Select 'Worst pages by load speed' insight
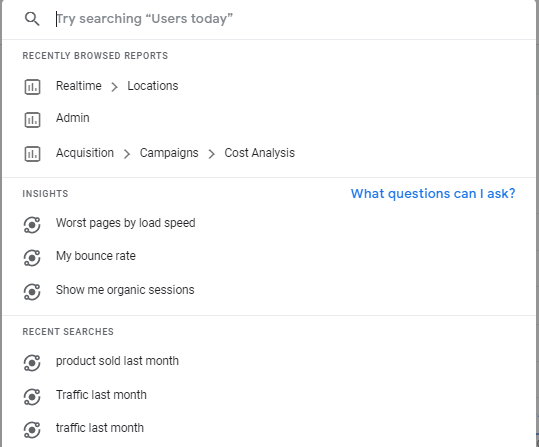Image resolution: width=539 pixels, height=447 pixels. [125, 223]
